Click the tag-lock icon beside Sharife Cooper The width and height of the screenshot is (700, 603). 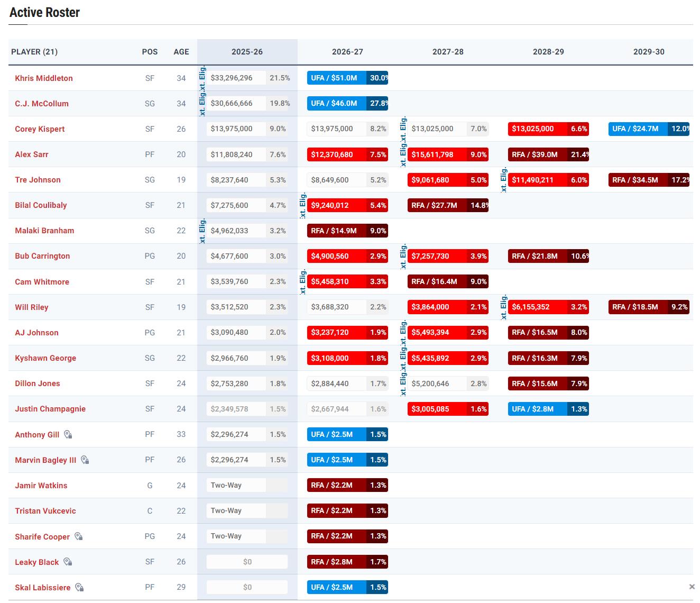pos(78,536)
